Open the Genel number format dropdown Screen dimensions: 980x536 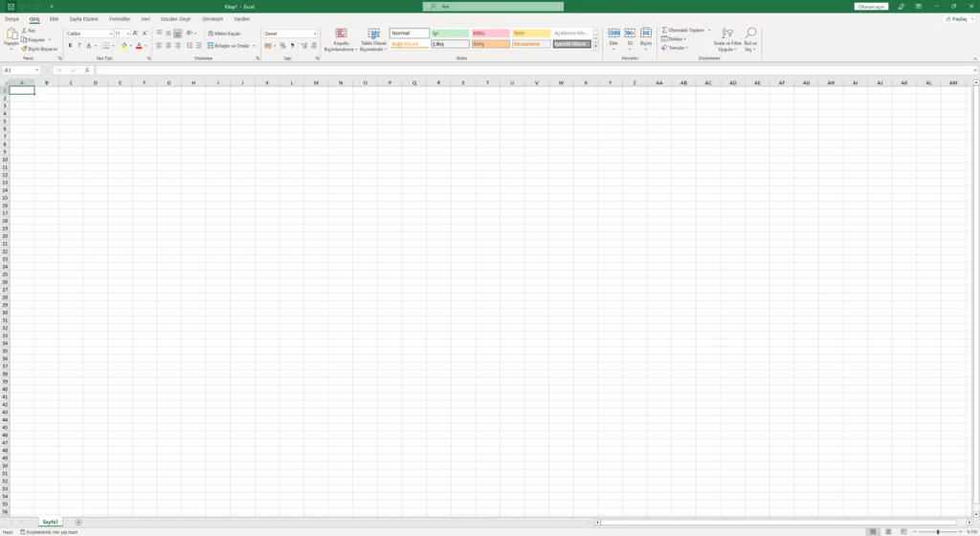click(314, 33)
